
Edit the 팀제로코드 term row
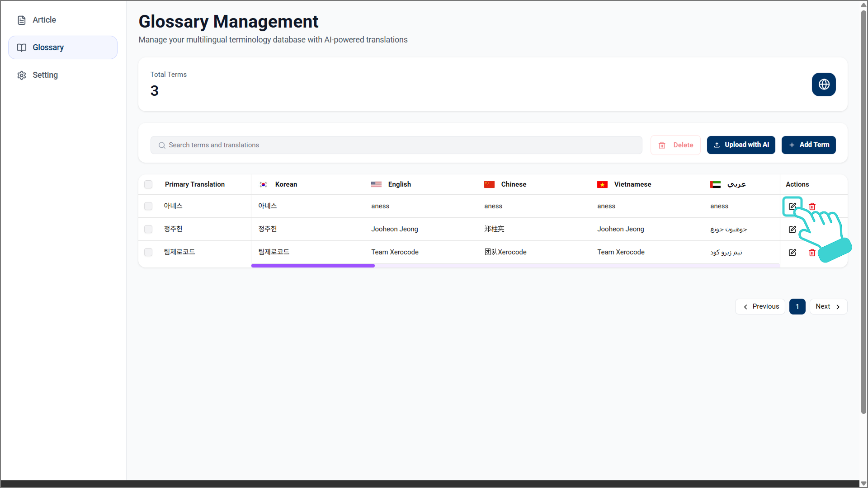point(792,253)
